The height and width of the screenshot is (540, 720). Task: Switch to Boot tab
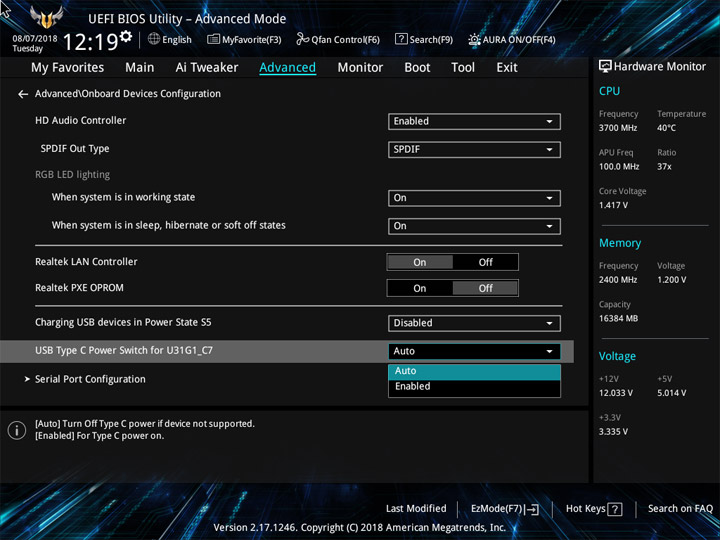click(417, 68)
